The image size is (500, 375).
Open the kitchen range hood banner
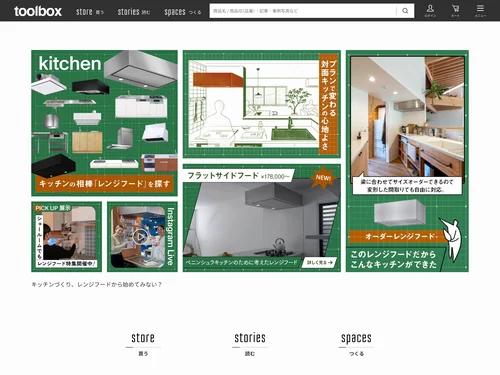(x=104, y=123)
